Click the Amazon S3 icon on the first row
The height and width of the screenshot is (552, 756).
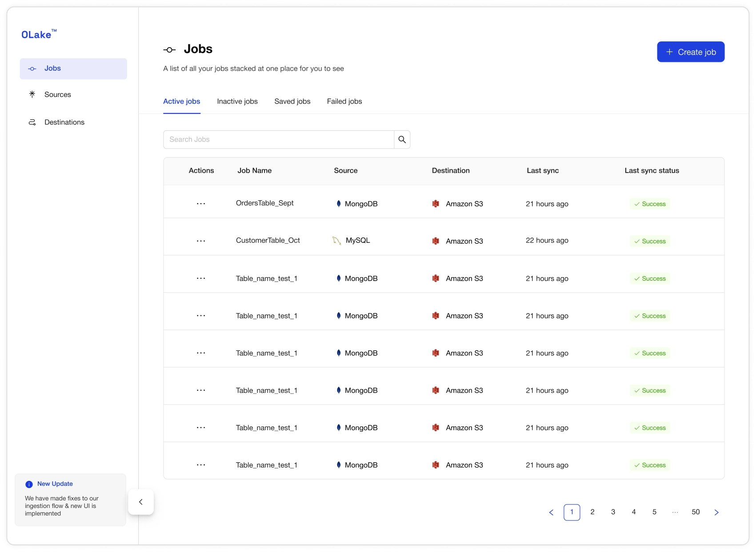tap(436, 204)
